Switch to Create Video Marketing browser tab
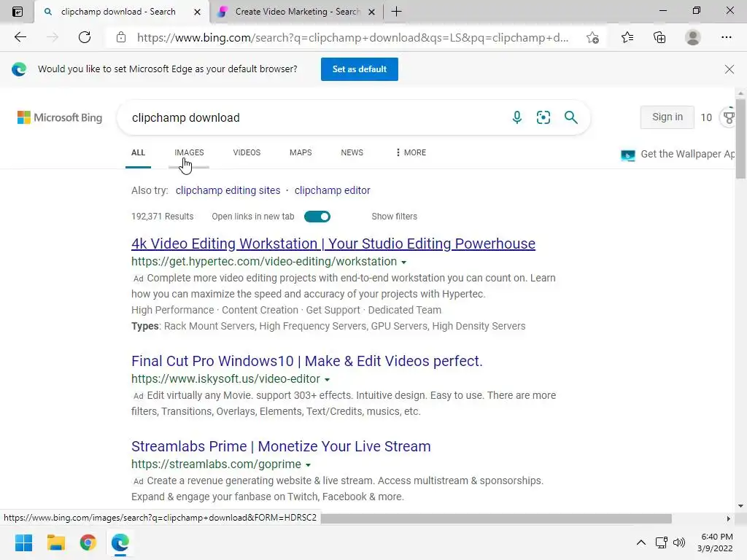 (x=295, y=12)
